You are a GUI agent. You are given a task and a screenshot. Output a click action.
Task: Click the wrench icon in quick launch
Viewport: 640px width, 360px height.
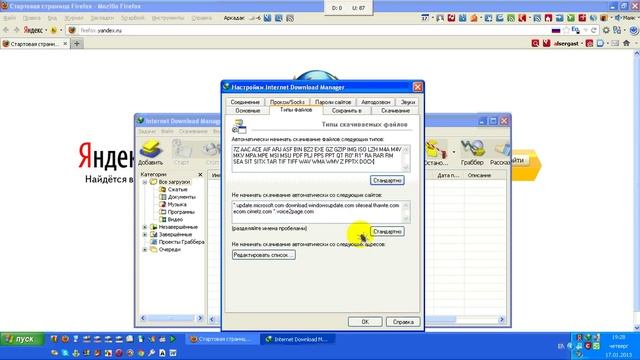coord(151,353)
